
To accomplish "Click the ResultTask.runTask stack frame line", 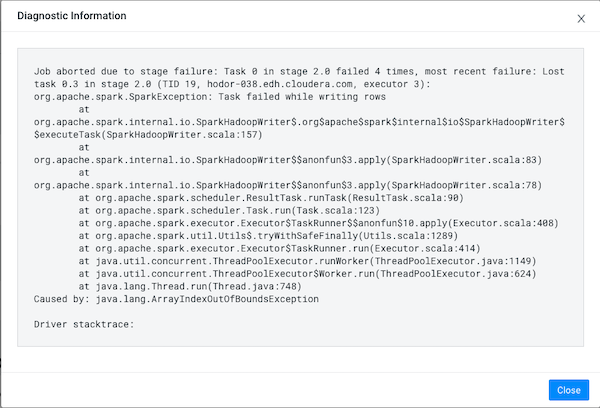I will point(271,198).
